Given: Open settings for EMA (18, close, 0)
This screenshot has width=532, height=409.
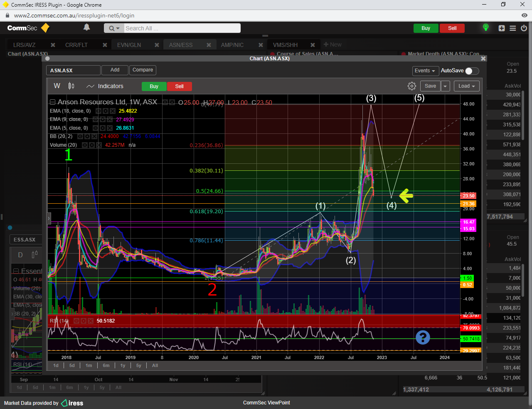Looking at the screenshot, I should (105, 111).
